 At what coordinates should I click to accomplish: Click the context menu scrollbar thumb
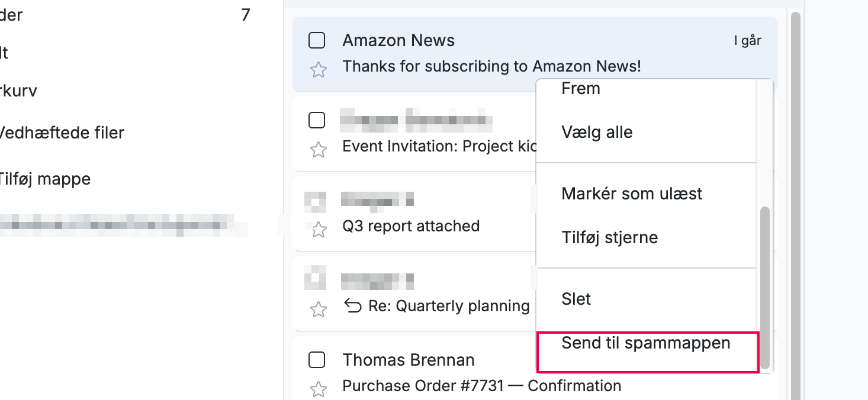[765, 288]
